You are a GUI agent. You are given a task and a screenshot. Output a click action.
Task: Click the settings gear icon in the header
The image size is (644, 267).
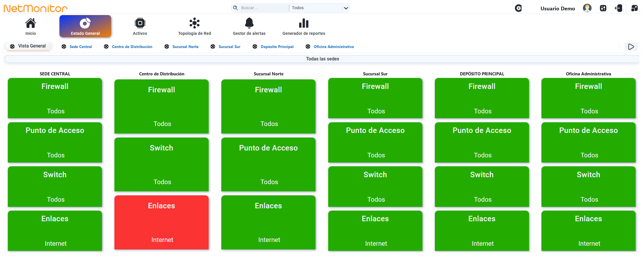click(x=518, y=8)
